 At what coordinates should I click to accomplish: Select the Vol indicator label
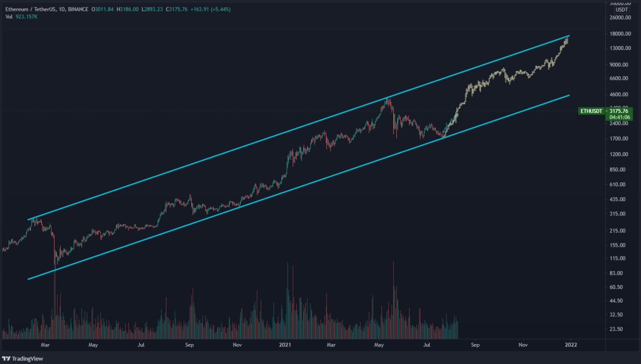point(9,17)
